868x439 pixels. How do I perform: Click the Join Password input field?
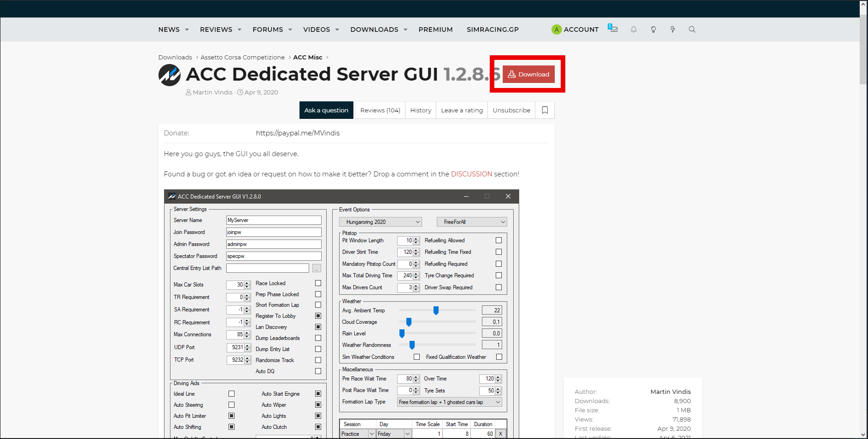coord(274,232)
